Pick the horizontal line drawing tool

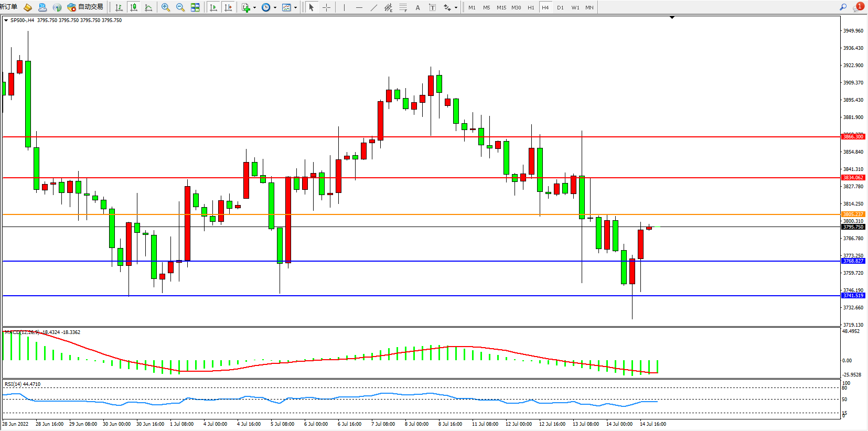pyautogui.click(x=359, y=7)
